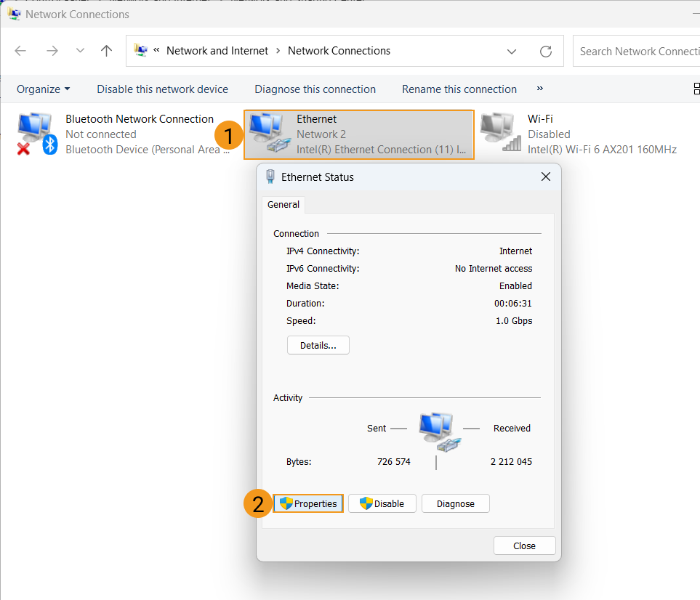Click the address bar control panel icon
Viewport: 700px width, 600px height.
(140, 51)
